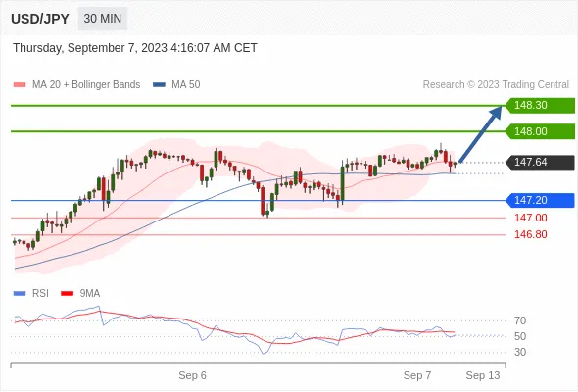Click the 30 MIN timeframe button

(x=103, y=19)
